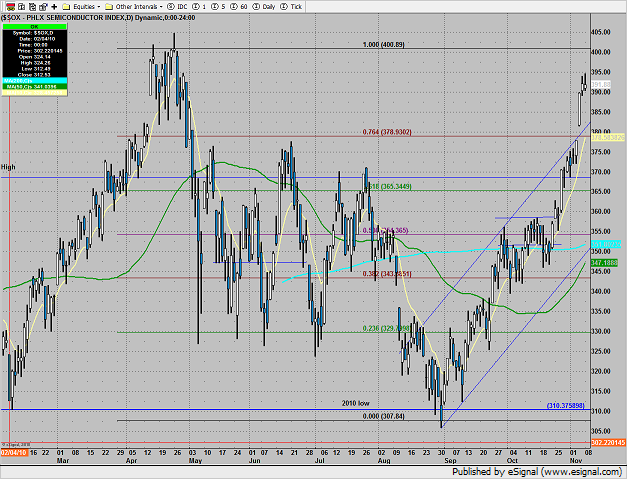Click the (310.375898) blue line price label
Screen dimensions: 627x479
[x=565, y=405]
